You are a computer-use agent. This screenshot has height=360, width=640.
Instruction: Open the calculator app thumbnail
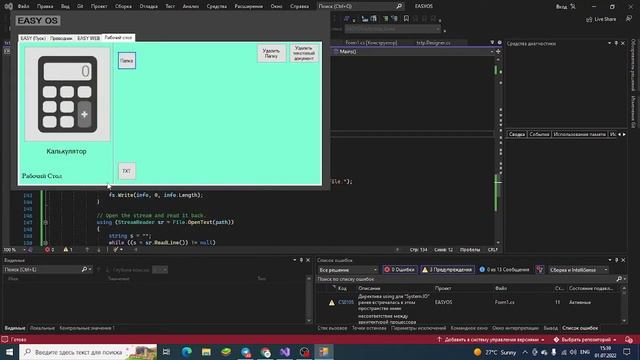[x=67, y=94]
